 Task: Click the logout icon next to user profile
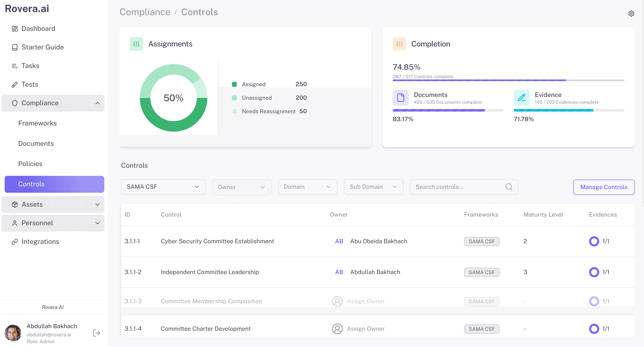point(96,333)
